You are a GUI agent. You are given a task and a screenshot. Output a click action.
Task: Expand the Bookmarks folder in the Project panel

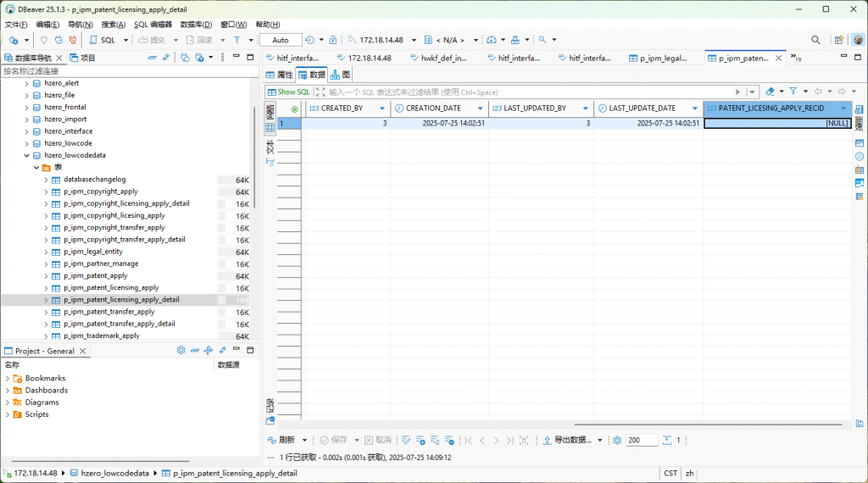(x=8, y=378)
